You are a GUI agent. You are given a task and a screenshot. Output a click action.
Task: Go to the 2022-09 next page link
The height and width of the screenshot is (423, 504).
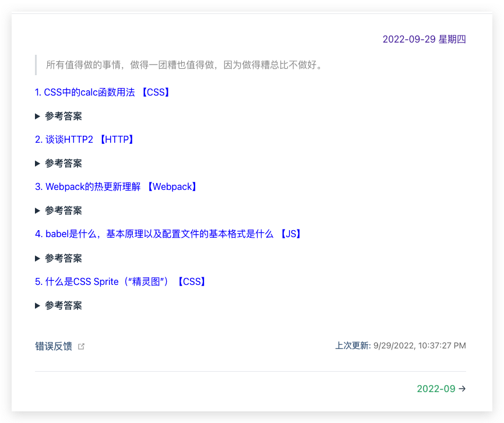tap(436, 389)
